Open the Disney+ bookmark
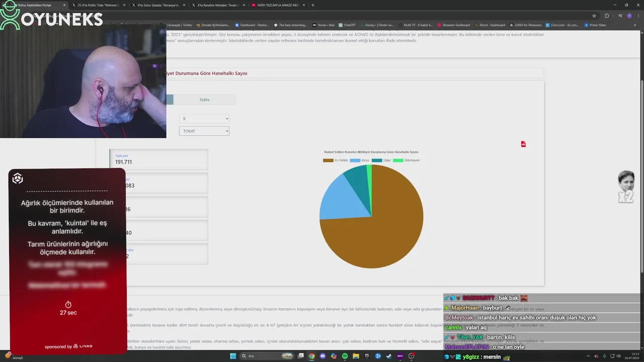The height and width of the screenshot is (362, 644). tap(377, 25)
